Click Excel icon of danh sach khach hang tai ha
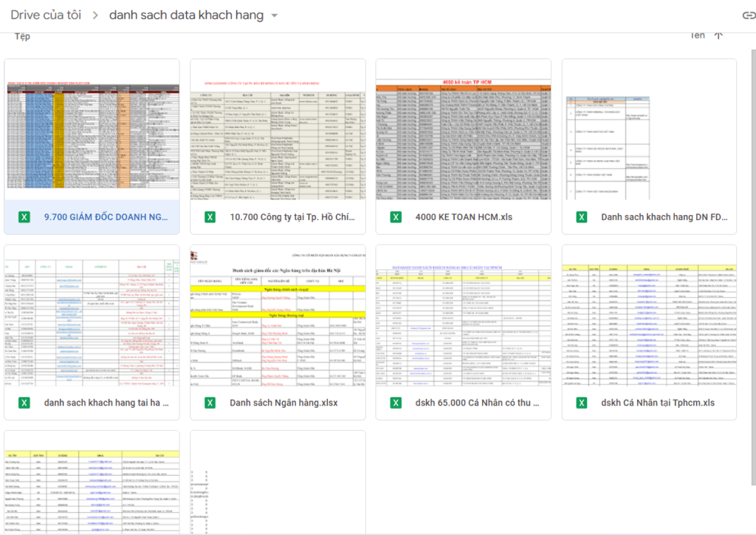 [x=24, y=403]
